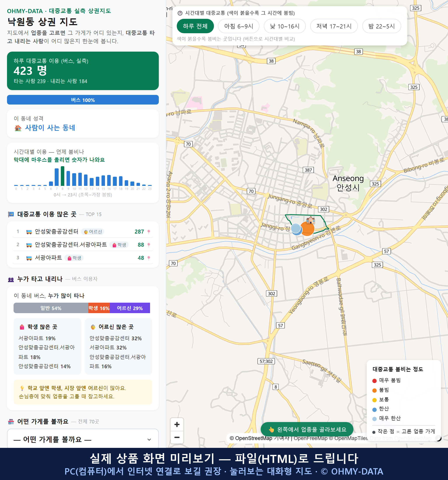This screenshot has width=448, height=480.
Task: Open the OpenMapTiles attribution link
Action: pos(349,438)
